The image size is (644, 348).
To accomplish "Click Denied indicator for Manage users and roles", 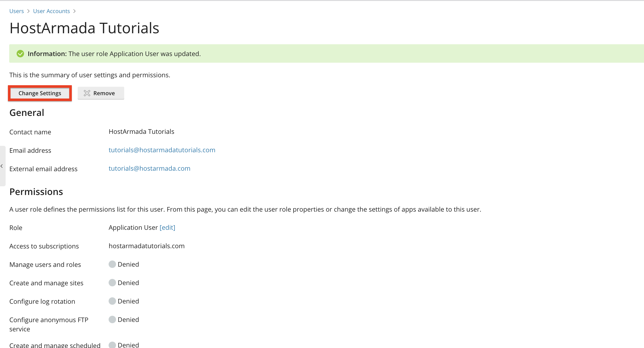I will pos(112,264).
